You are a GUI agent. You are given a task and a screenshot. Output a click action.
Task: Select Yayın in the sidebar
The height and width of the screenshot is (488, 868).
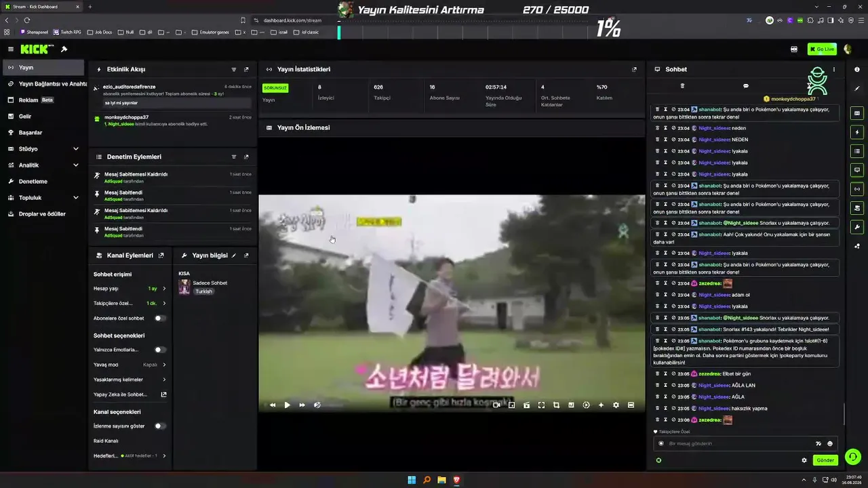click(43, 68)
